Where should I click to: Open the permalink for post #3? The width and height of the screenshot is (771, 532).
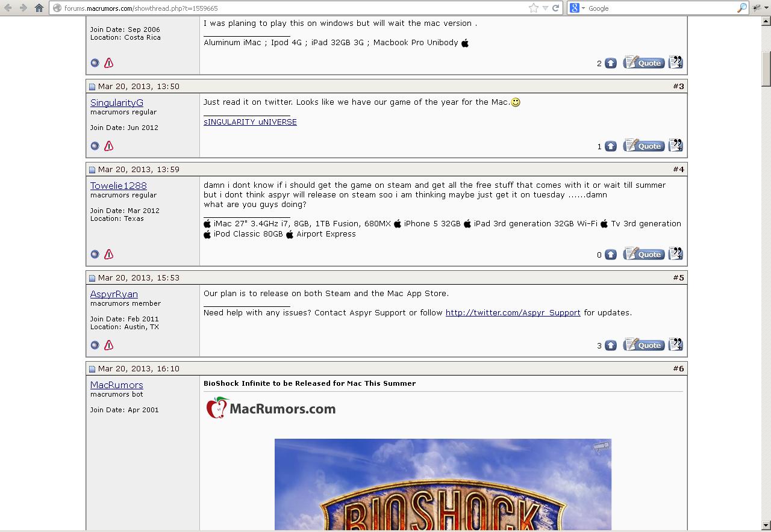point(678,86)
